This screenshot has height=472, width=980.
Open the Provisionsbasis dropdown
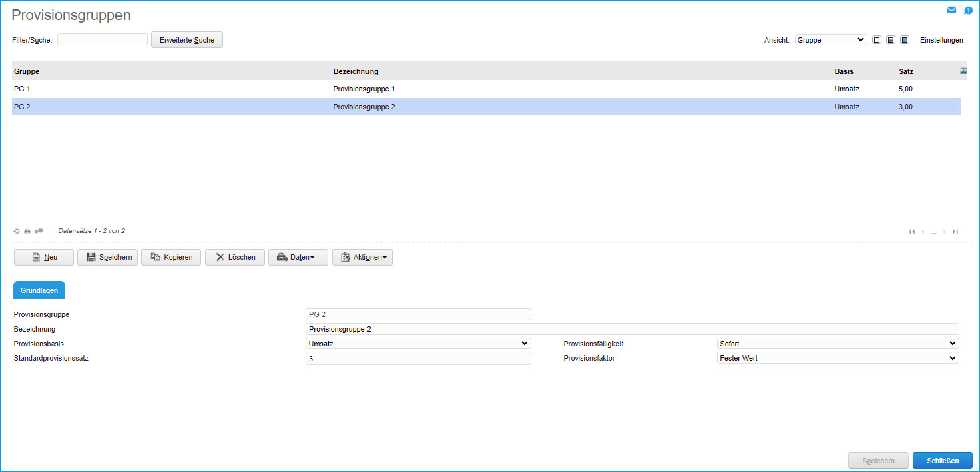coord(419,344)
